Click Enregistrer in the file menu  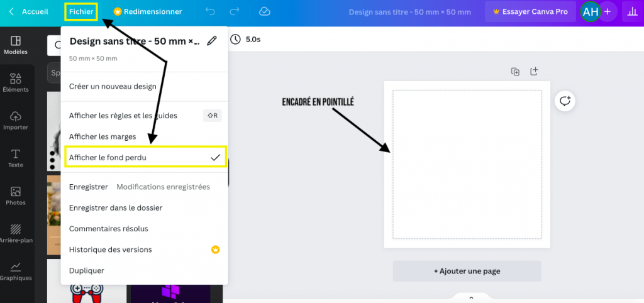point(88,187)
